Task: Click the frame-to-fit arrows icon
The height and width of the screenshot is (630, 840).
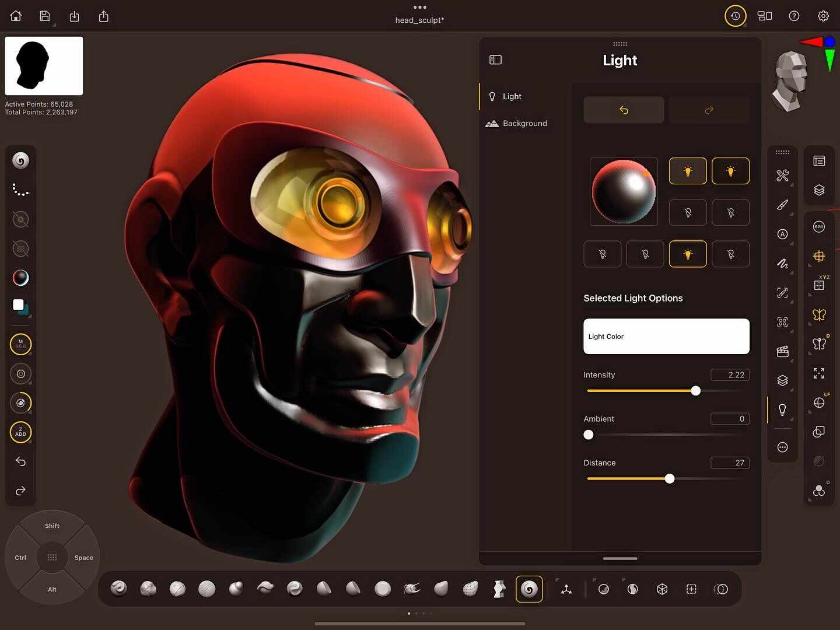Action: click(819, 373)
